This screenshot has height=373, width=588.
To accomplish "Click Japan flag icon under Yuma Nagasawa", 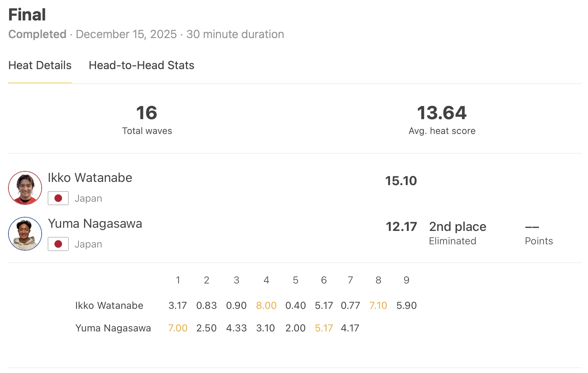I will click(x=58, y=244).
